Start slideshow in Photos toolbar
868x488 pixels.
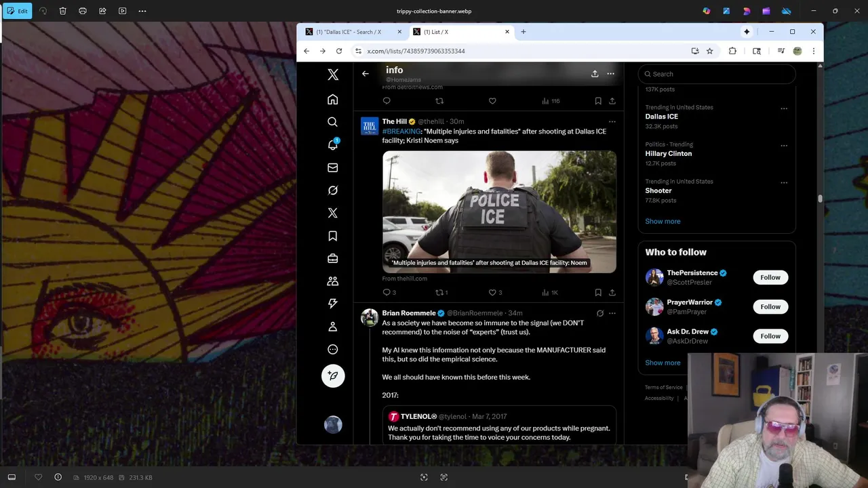[x=122, y=11]
